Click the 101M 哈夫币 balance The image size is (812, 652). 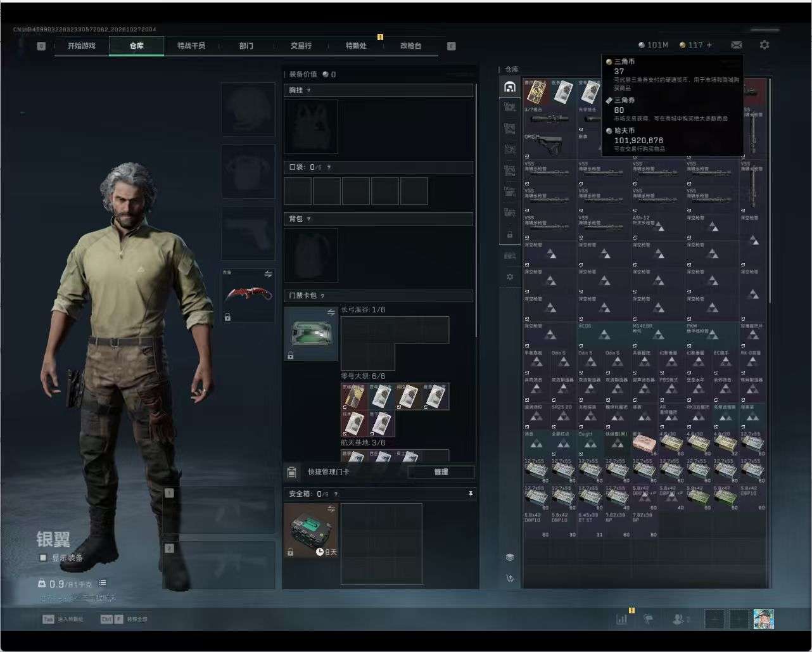(x=653, y=45)
